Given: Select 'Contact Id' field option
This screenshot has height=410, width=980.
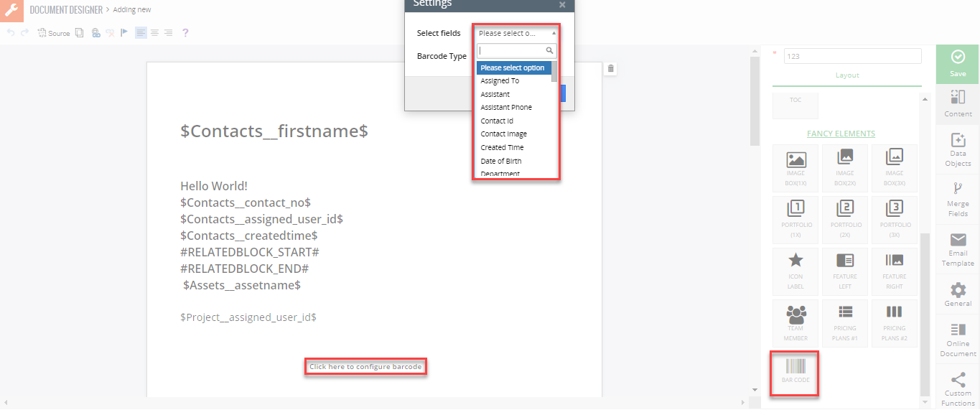Looking at the screenshot, I should click(x=514, y=121).
